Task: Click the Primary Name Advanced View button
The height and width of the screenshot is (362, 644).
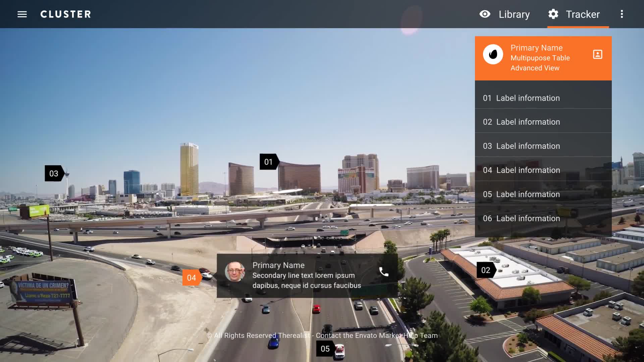Action: pos(543,58)
